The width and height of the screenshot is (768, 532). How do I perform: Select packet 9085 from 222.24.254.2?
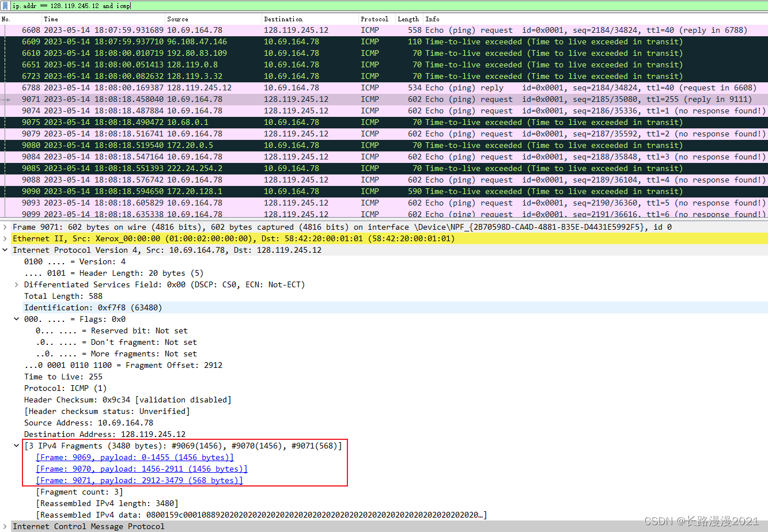point(384,168)
